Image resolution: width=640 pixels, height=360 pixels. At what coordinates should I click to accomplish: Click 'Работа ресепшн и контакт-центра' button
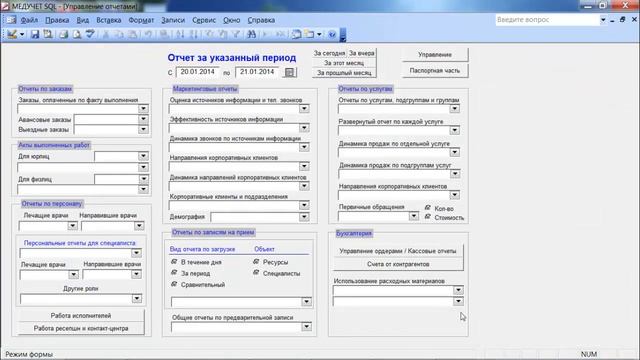pos(81,328)
